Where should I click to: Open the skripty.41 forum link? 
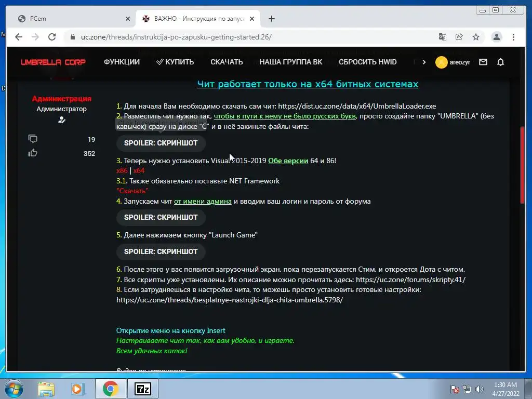pyautogui.click(x=410, y=280)
